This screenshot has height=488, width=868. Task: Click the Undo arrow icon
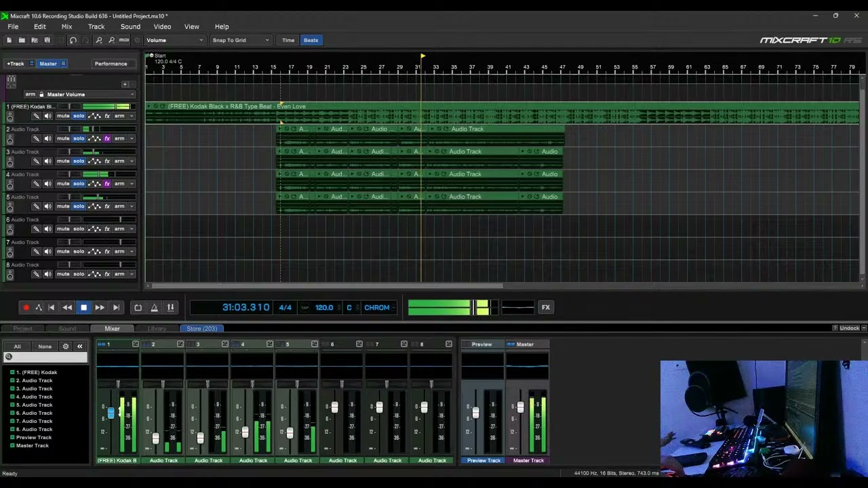pos(73,41)
